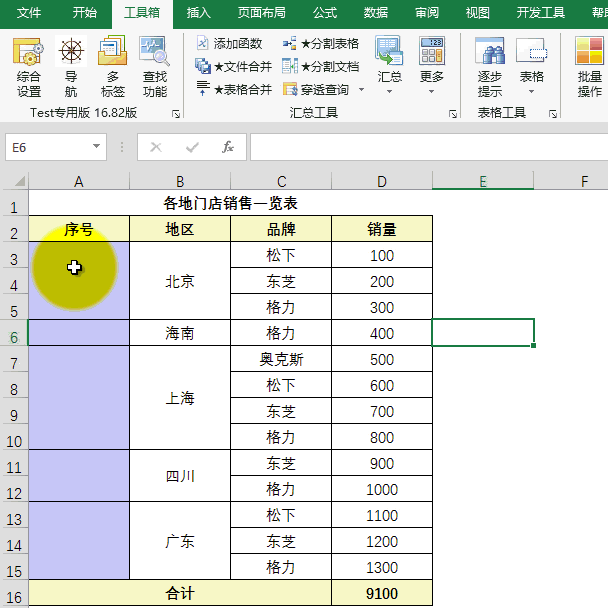The image size is (608, 608).
Task: Click the 批量操作 icon
Action: click(x=590, y=67)
